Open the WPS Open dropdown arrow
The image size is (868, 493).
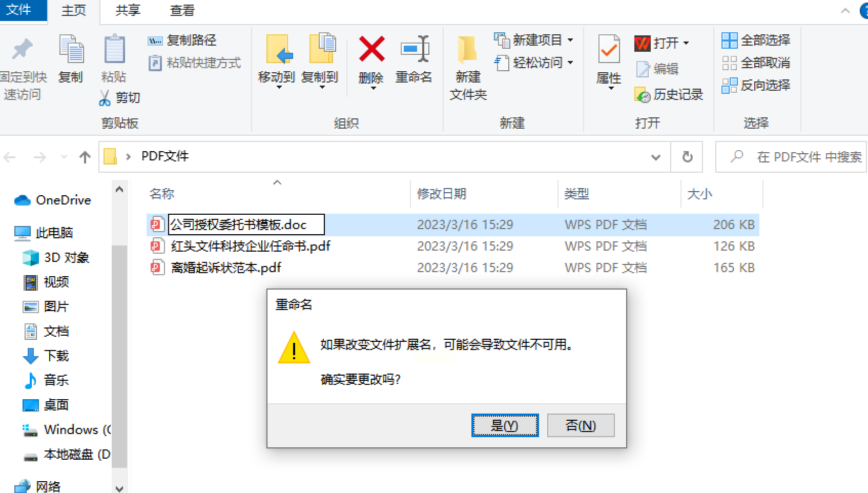pyautogui.click(x=686, y=43)
